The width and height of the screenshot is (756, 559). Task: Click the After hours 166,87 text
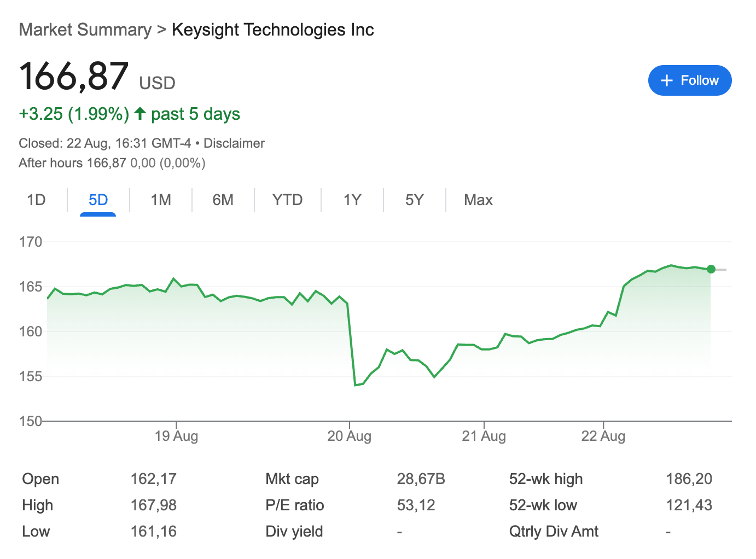pos(72,163)
